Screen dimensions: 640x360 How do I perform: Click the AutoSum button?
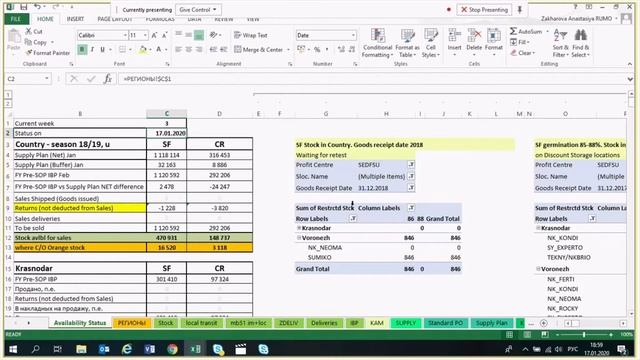(526, 31)
